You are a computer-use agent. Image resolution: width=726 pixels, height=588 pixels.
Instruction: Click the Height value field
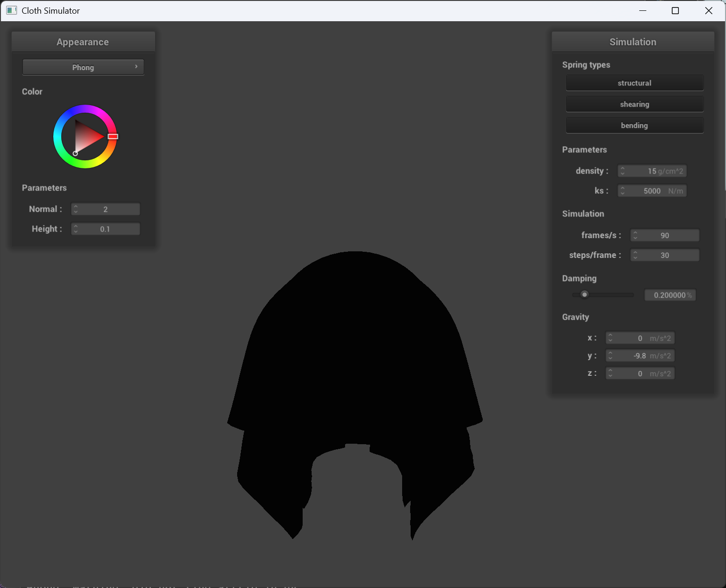click(x=106, y=229)
